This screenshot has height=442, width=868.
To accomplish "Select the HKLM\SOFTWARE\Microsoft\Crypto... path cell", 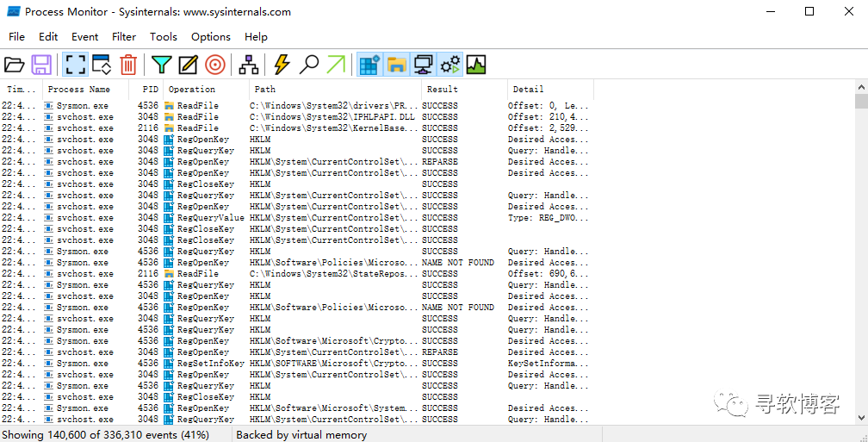I will point(335,364).
